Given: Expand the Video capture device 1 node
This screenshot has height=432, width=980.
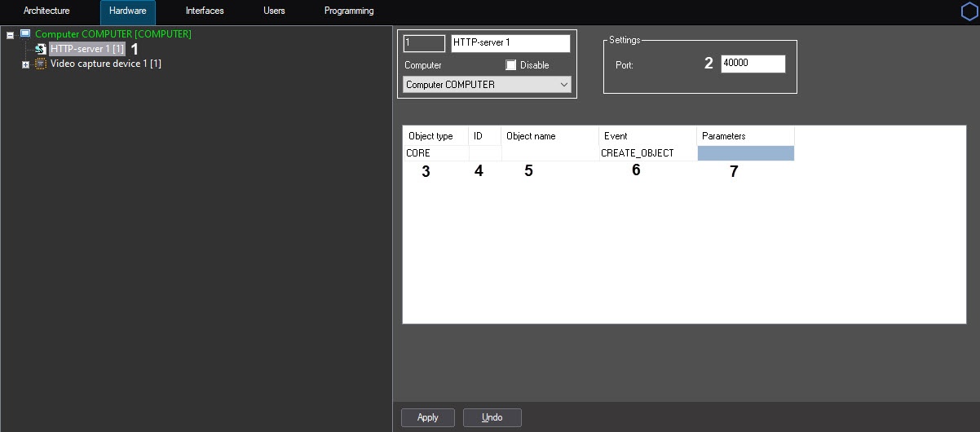Looking at the screenshot, I should [x=25, y=64].
